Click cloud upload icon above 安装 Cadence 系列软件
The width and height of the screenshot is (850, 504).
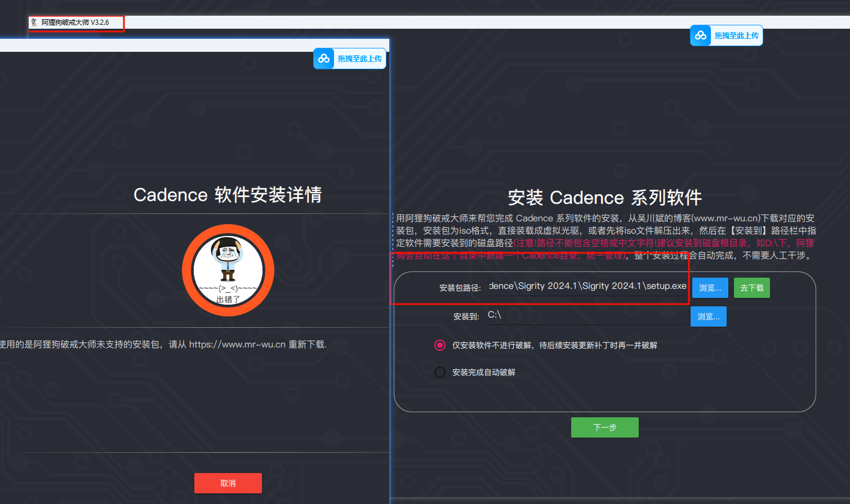701,35
